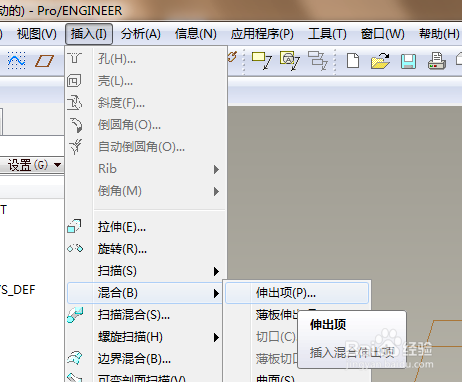Click the 倒圆角(O) round feature icon

(x=76, y=125)
